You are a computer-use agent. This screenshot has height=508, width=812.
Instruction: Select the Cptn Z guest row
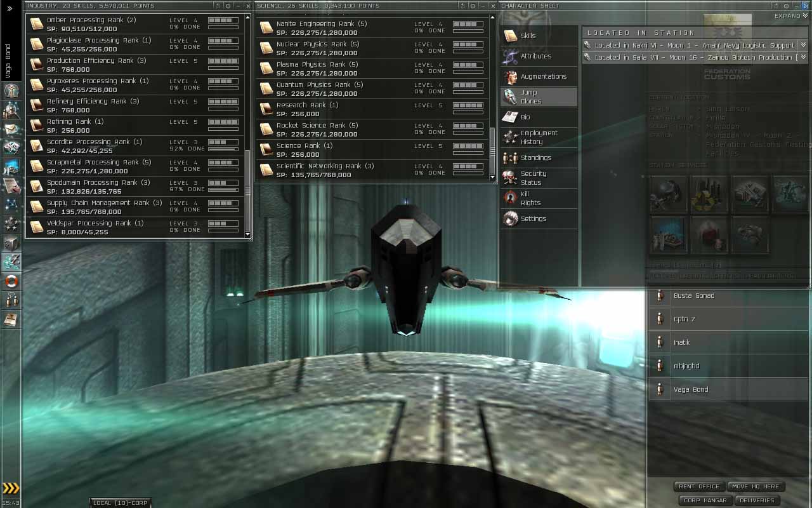728,319
